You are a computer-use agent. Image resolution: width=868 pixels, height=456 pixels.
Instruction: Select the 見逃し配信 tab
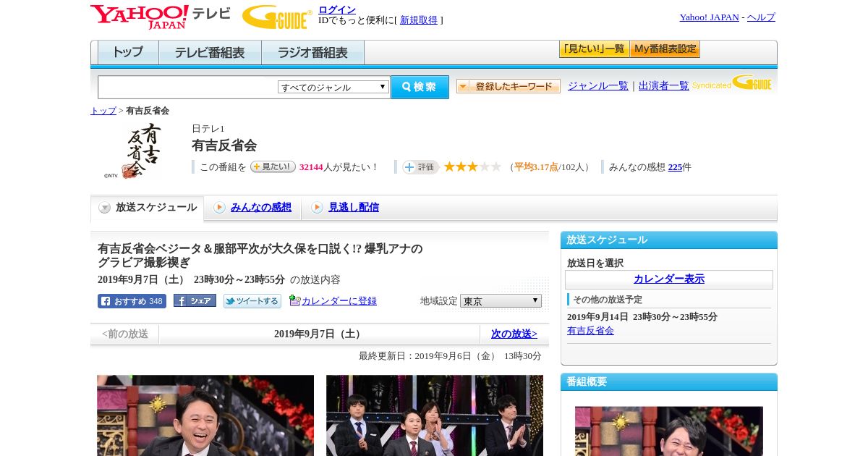(x=354, y=208)
